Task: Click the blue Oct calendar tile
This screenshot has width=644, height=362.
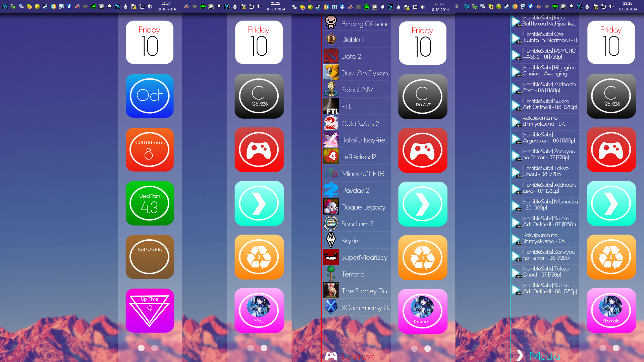Action: (x=150, y=96)
